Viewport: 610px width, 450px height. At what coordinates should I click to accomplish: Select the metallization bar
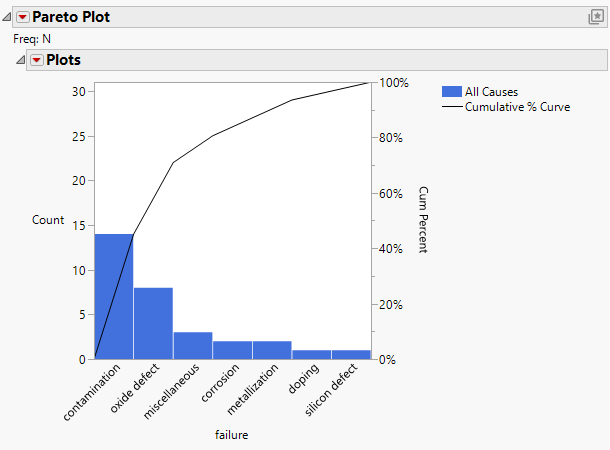click(272, 349)
